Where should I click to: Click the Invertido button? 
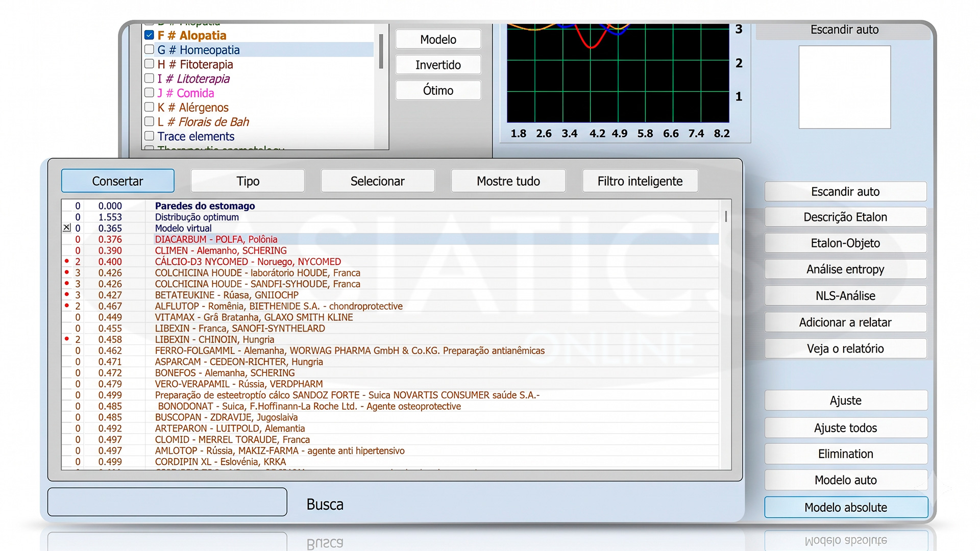coord(438,65)
